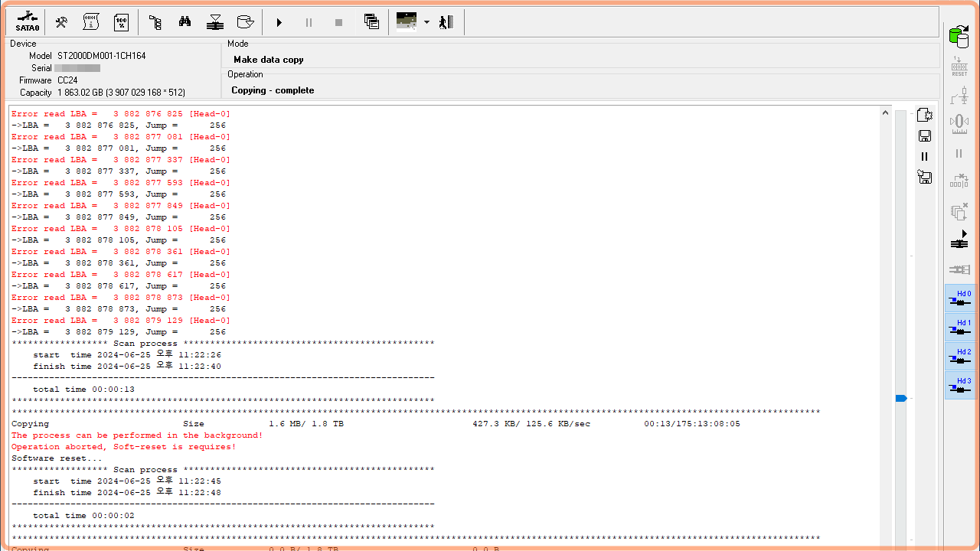Click the greyed sector skip icon
The height and width of the screenshot is (551, 980).
[959, 181]
